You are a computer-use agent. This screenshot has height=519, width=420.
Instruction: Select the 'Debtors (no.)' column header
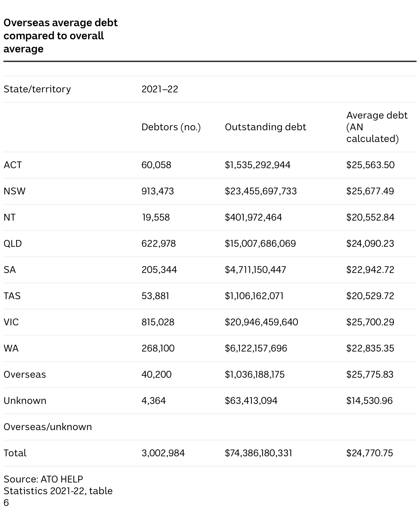[171, 127]
